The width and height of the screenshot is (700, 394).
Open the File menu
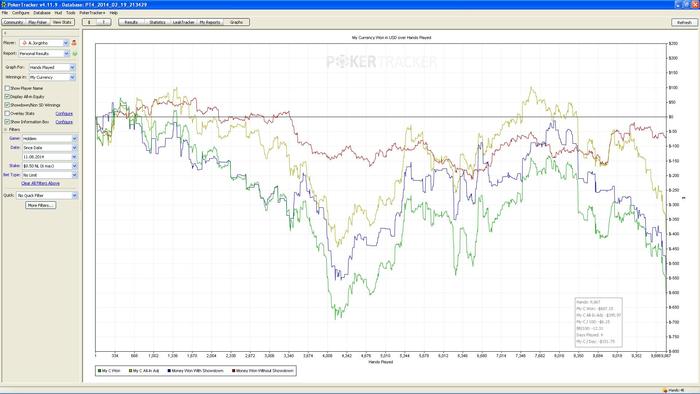(4, 13)
